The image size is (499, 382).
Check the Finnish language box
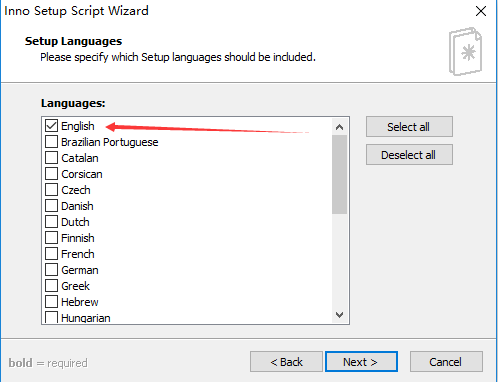(x=51, y=238)
